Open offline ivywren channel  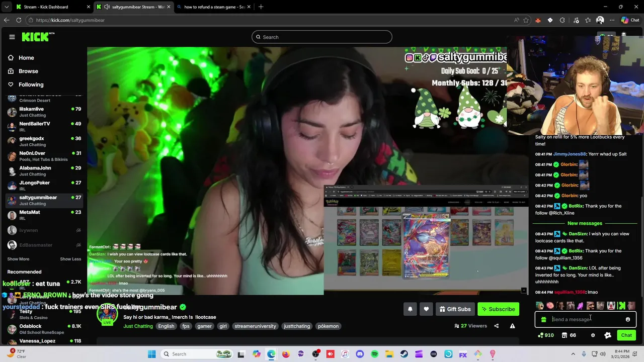(x=44, y=230)
